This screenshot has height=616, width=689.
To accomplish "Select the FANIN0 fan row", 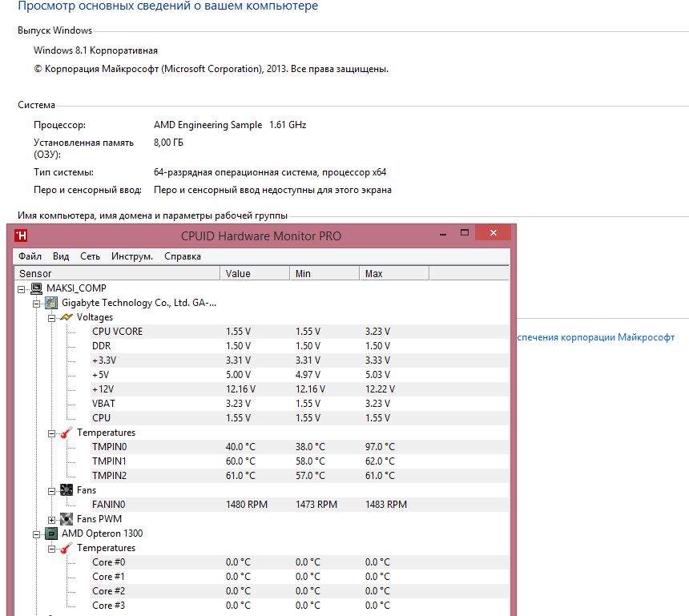I will click(300, 505).
